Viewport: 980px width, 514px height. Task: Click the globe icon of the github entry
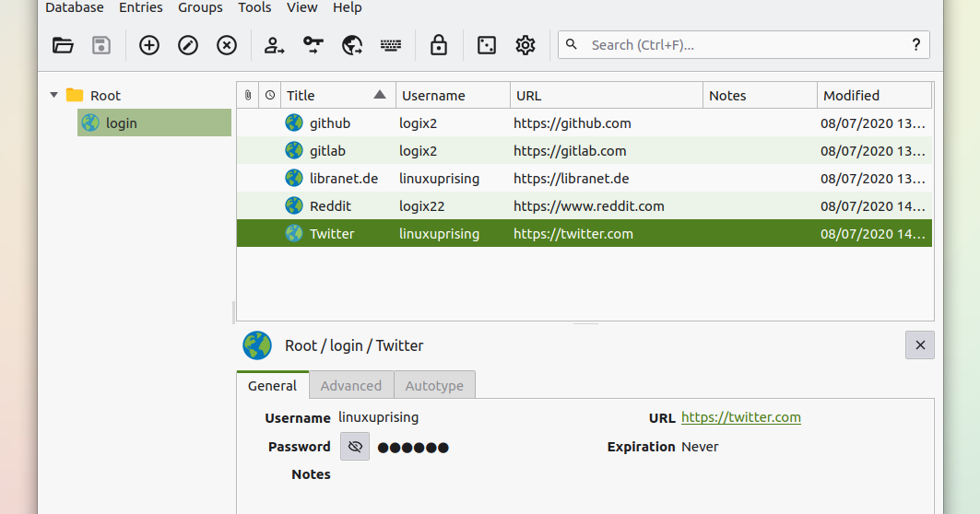point(294,123)
